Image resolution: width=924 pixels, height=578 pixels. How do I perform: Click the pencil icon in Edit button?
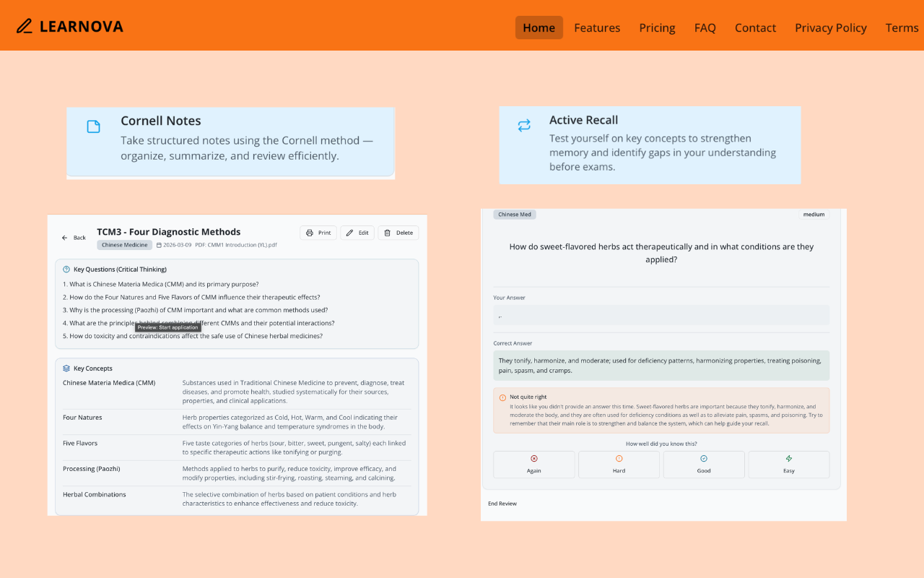(349, 233)
